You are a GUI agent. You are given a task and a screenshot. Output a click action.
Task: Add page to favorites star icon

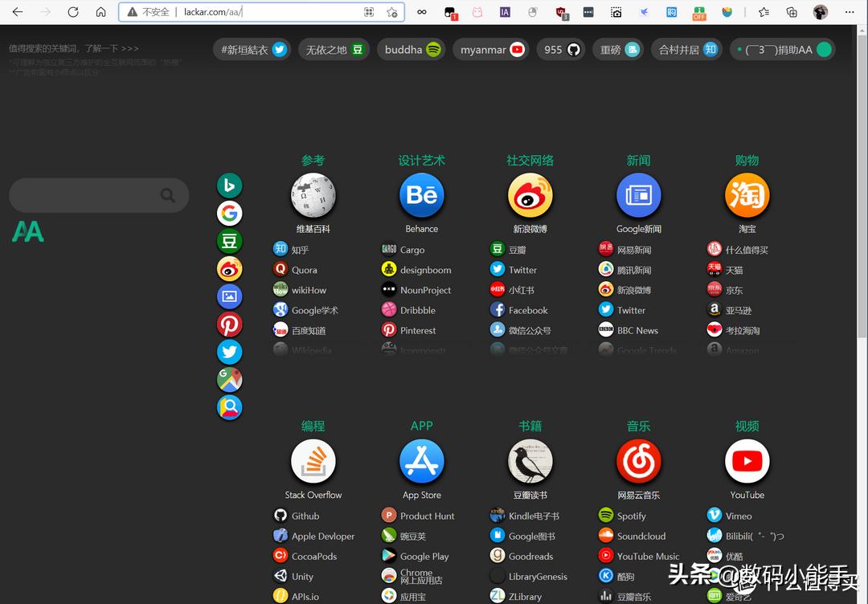[x=392, y=12]
